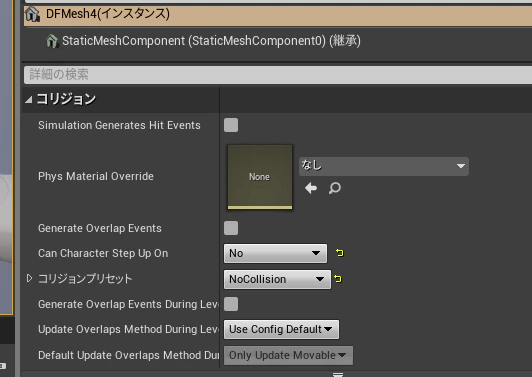Click the Can Character Step Up On label
Viewport: 532px width, 377px height.
tap(103, 253)
